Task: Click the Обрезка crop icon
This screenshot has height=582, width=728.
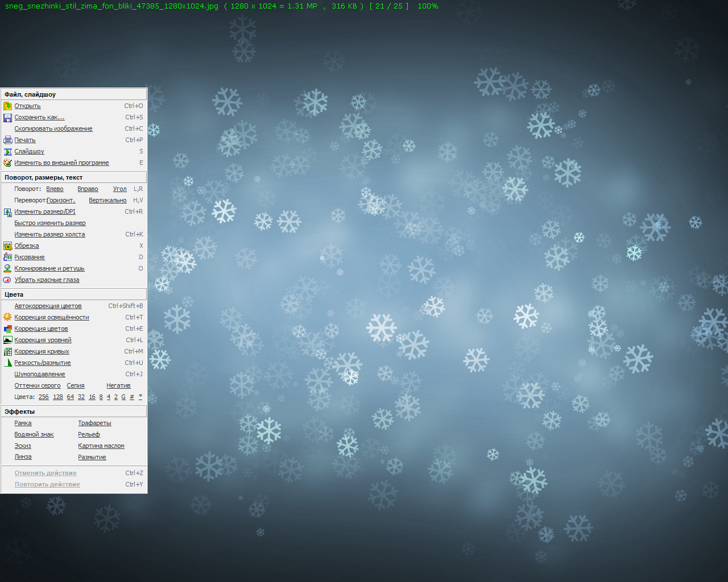Action: [x=7, y=246]
